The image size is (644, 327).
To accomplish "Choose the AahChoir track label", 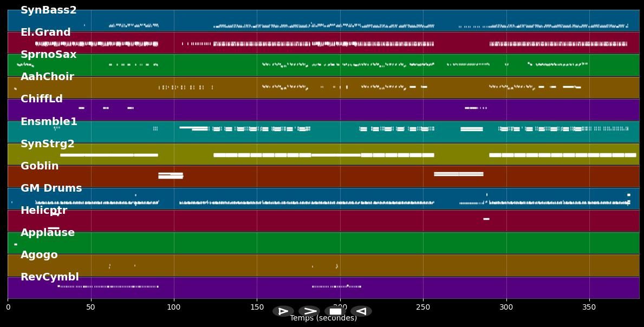I will (47, 77).
